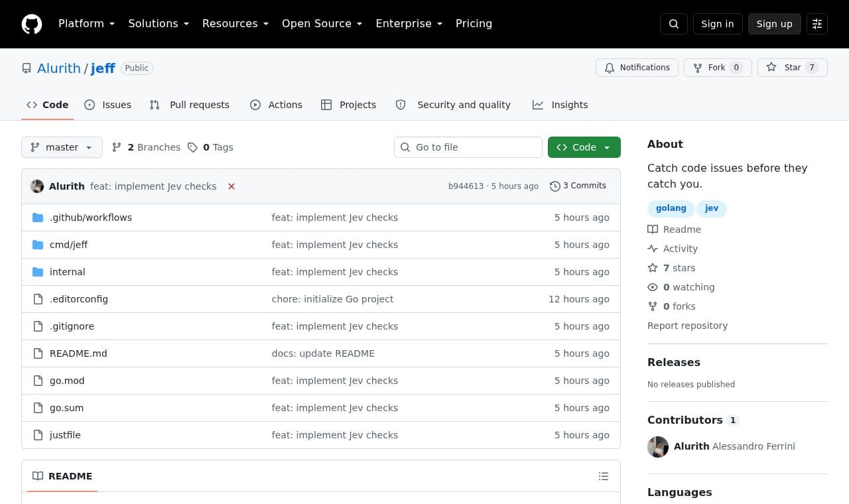The image size is (849, 504).
Task: Switch to the Issues tab
Action: pyautogui.click(x=108, y=105)
